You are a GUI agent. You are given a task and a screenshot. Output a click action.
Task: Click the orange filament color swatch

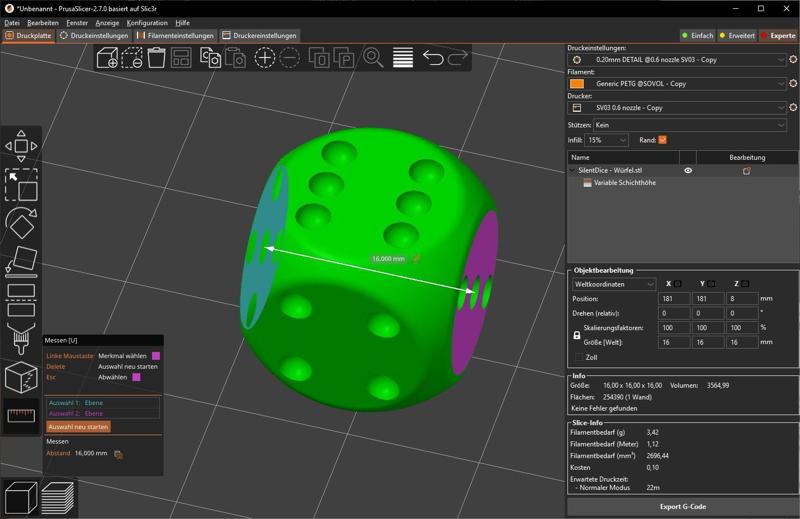point(577,84)
